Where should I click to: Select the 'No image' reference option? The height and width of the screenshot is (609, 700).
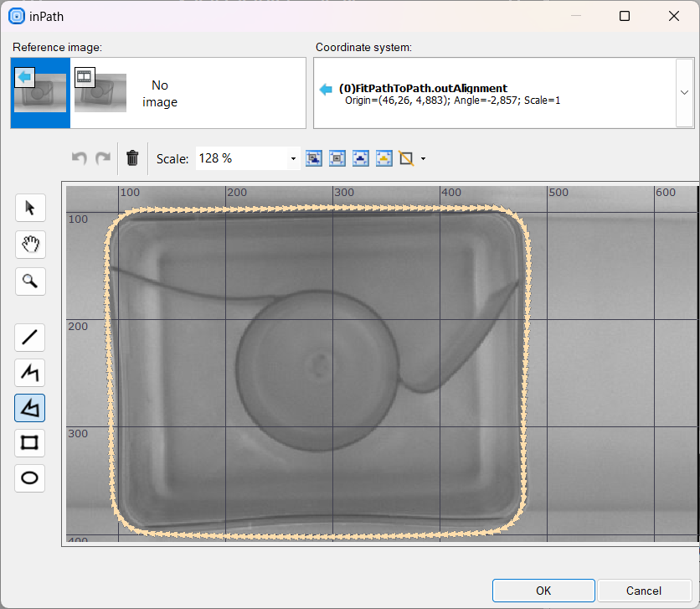pos(160,93)
